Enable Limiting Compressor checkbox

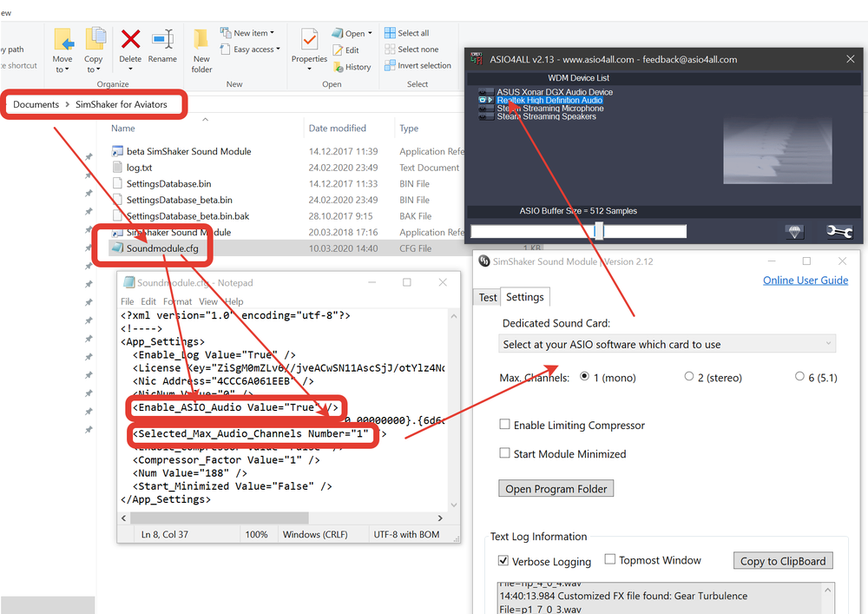pyautogui.click(x=504, y=425)
